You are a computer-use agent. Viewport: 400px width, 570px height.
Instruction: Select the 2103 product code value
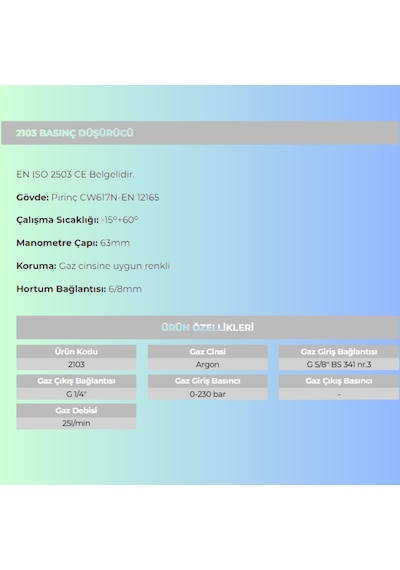tap(76, 364)
